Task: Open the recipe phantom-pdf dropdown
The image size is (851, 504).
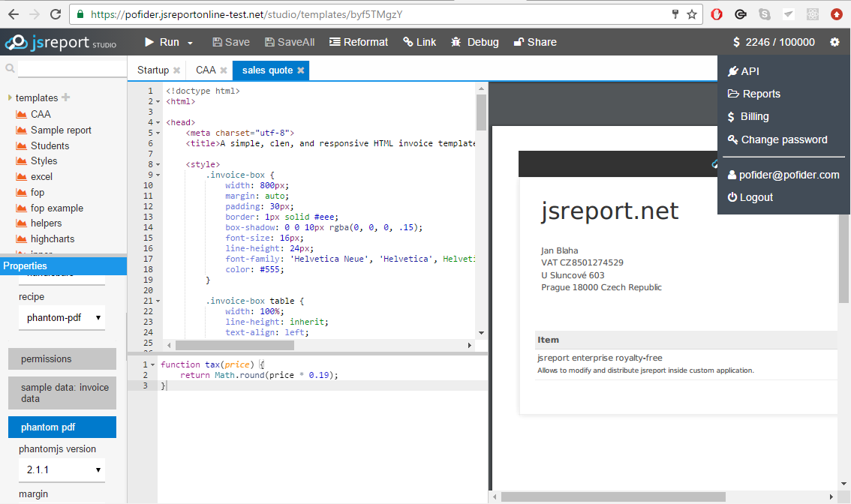Action: [62, 318]
